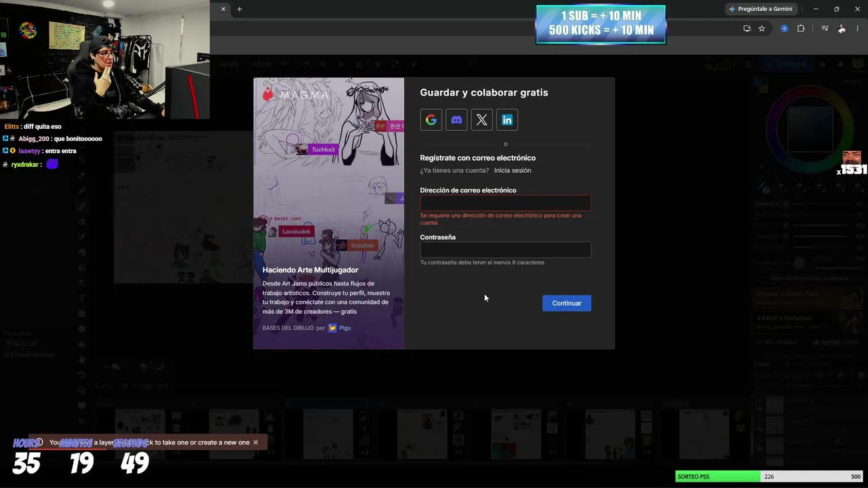Click into the Contraseña password field

[505, 250]
